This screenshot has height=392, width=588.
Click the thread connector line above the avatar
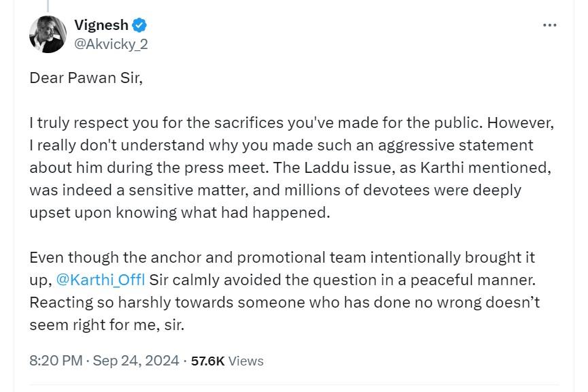coord(48,5)
